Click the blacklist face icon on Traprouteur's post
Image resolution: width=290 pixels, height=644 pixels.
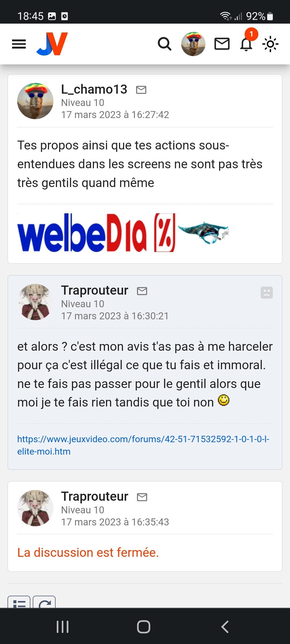pos(267,292)
